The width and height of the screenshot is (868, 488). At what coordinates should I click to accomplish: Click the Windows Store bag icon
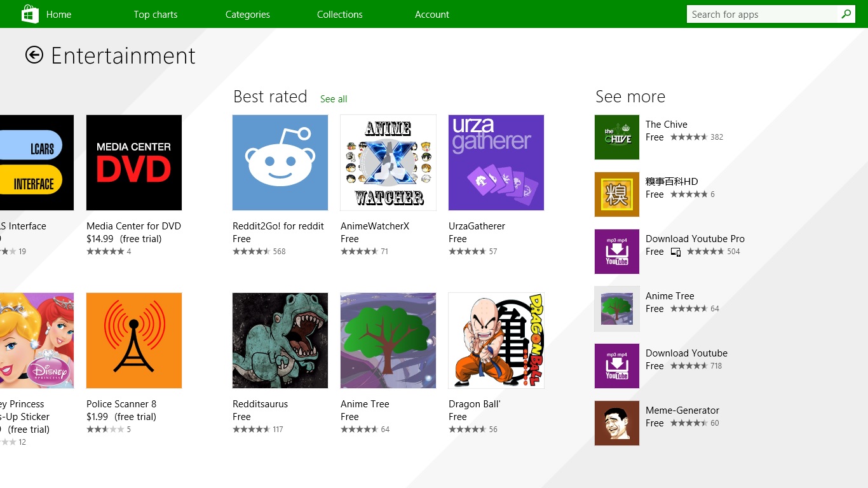(x=30, y=14)
